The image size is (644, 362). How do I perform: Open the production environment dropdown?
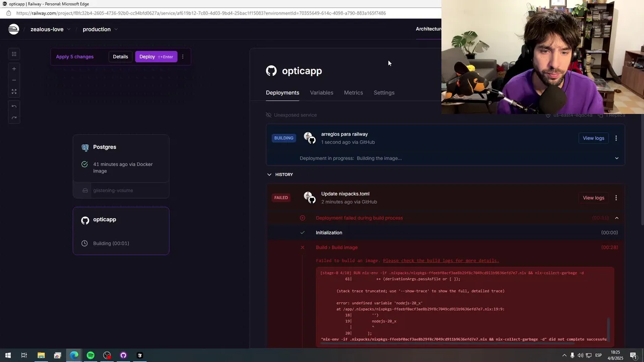coord(100,29)
